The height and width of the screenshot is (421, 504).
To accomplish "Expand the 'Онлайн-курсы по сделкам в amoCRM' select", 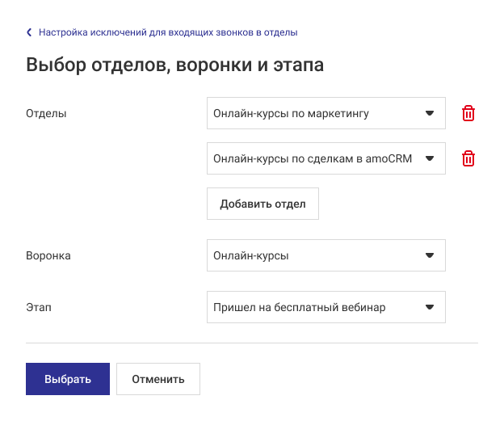I will coord(315,159).
